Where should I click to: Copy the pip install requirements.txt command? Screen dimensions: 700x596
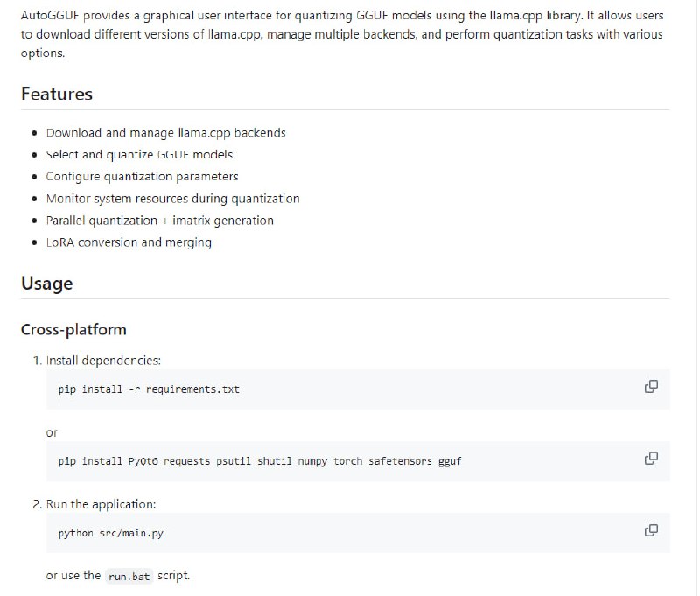click(x=651, y=387)
